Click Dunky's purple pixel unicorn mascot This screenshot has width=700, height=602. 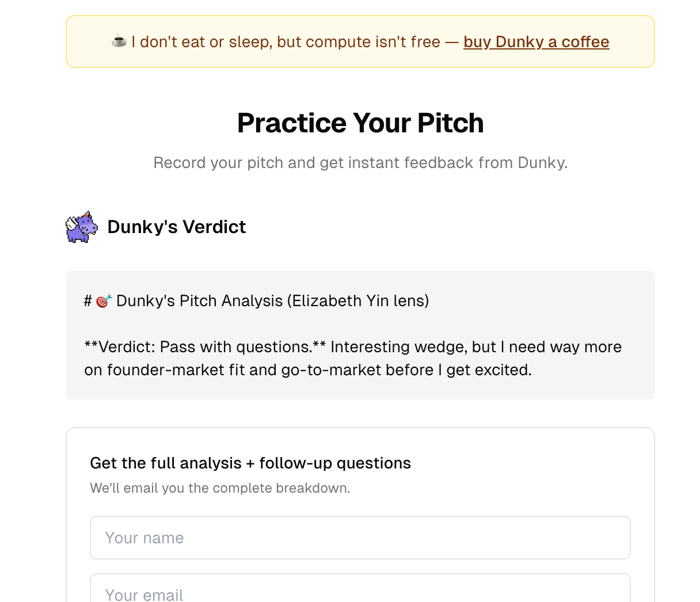pos(81,227)
